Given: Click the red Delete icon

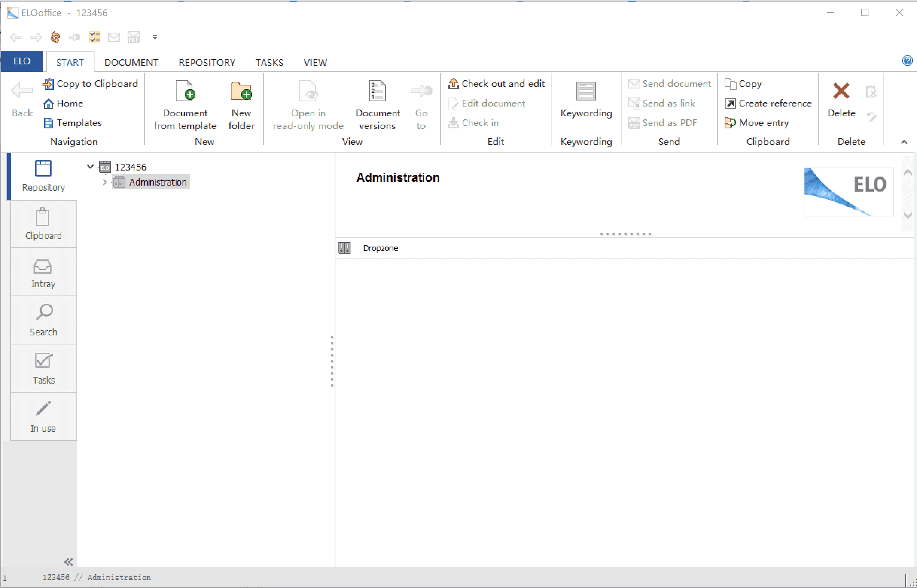Looking at the screenshot, I should point(841,91).
